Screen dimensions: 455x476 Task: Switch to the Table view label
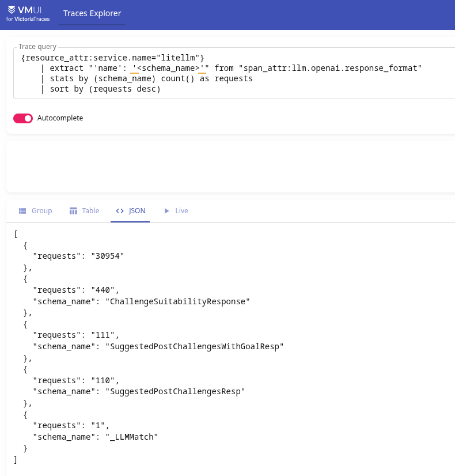[x=90, y=211]
